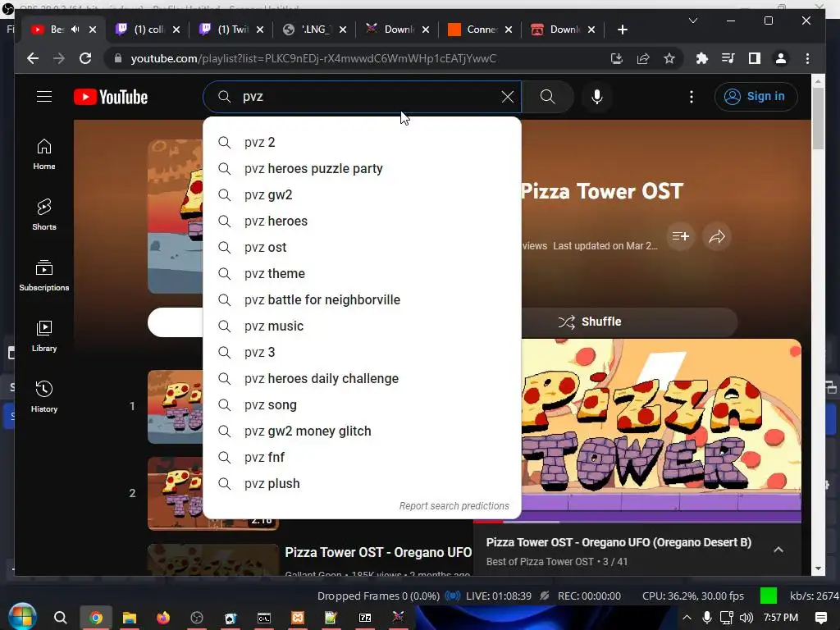Open Shorts in the sidebar

click(x=44, y=215)
